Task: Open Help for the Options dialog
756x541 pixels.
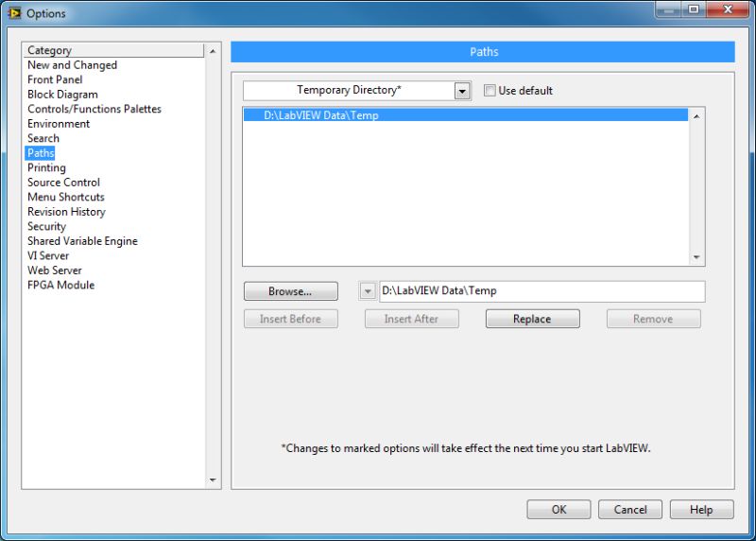Action: point(702,510)
